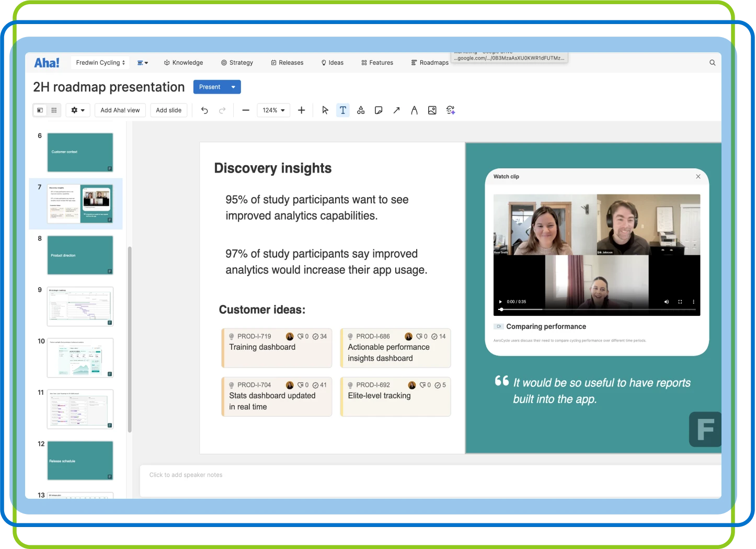Screen dimensions: 756x549
Task: Open the Strategy menu
Action: pyautogui.click(x=237, y=63)
